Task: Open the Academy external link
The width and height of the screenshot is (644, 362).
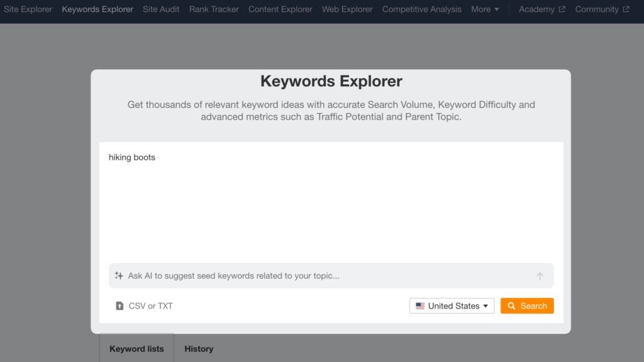Action: coord(541,9)
